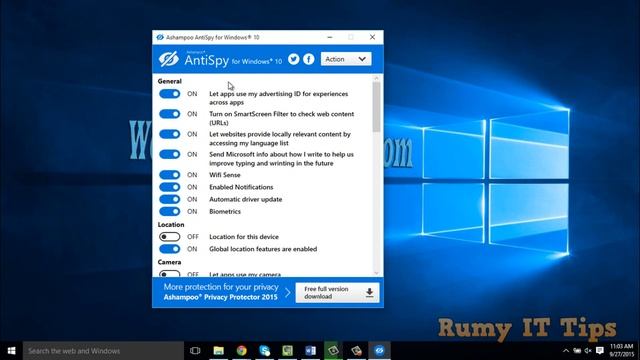
Task: Click the 'General' section heading
Action: 169,81
